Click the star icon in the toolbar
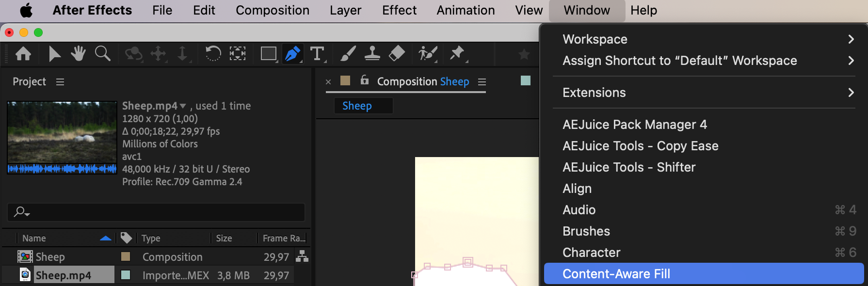The height and width of the screenshot is (286, 868). point(524,54)
